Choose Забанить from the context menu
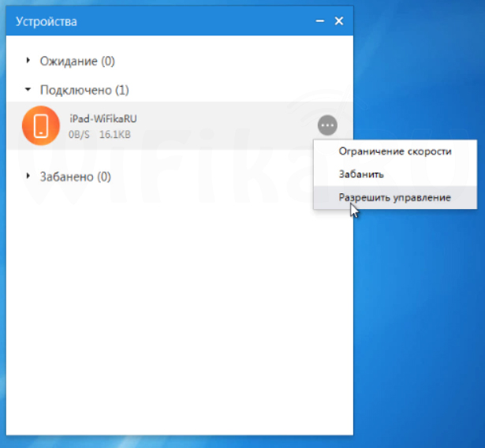The width and height of the screenshot is (485, 448). 361,174
